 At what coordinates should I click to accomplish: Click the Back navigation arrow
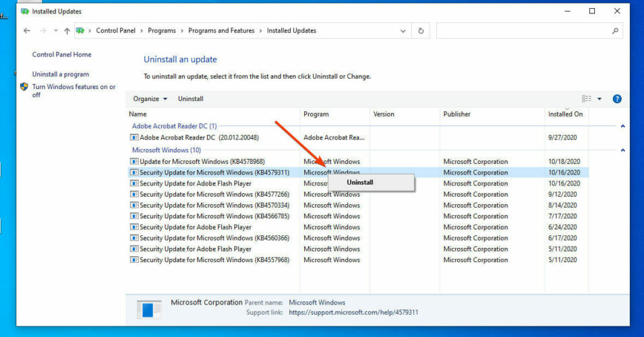pyautogui.click(x=27, y=31)
